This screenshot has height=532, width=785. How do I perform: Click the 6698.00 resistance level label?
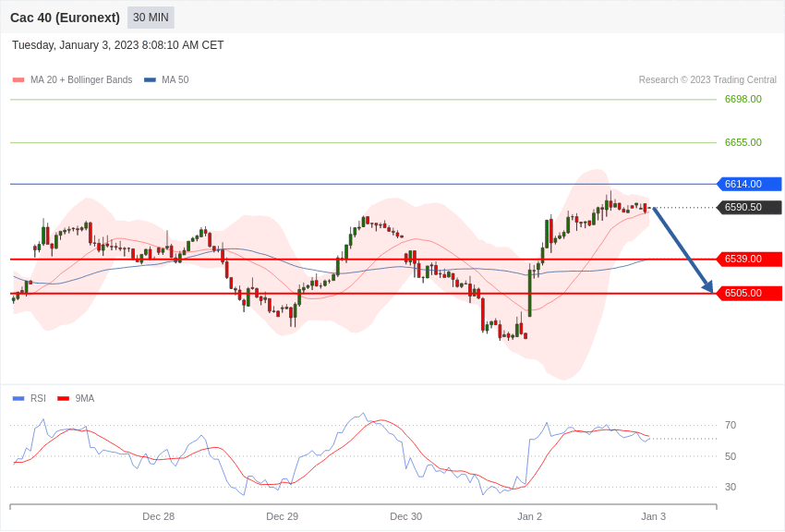[743, 99]
